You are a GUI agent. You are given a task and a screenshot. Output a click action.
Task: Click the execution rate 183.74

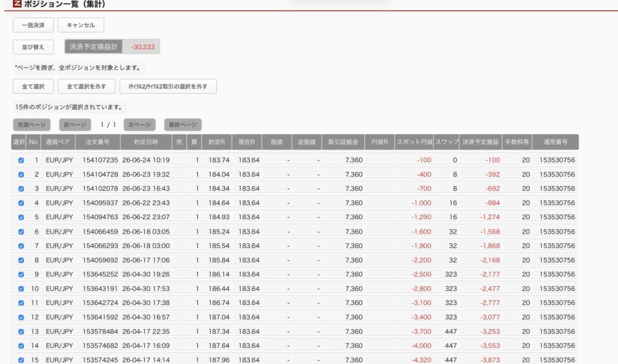coord(218,160)
